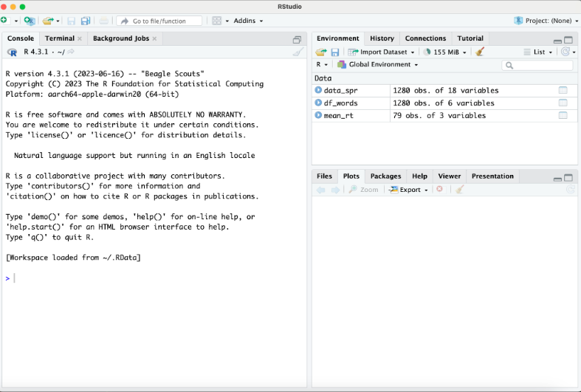581x392 pixels.
Task: Open the Import Dataset dropdown
Action: 381,52
